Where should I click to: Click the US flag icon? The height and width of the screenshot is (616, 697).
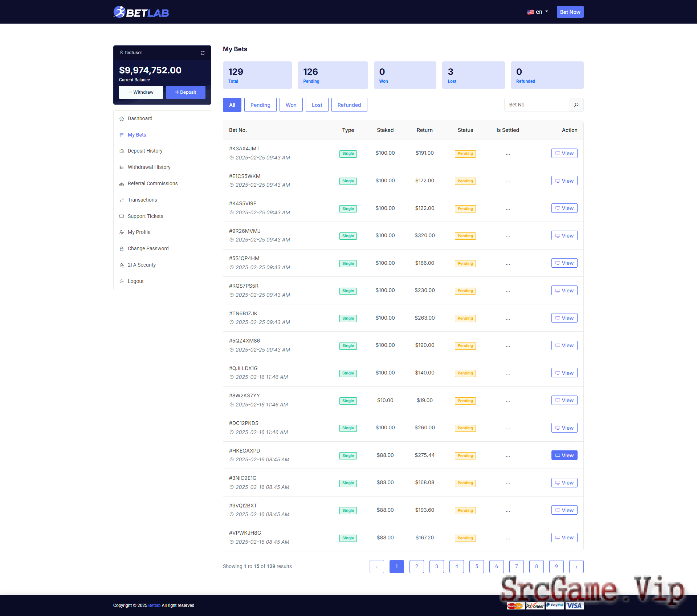(x=530, y=12)
